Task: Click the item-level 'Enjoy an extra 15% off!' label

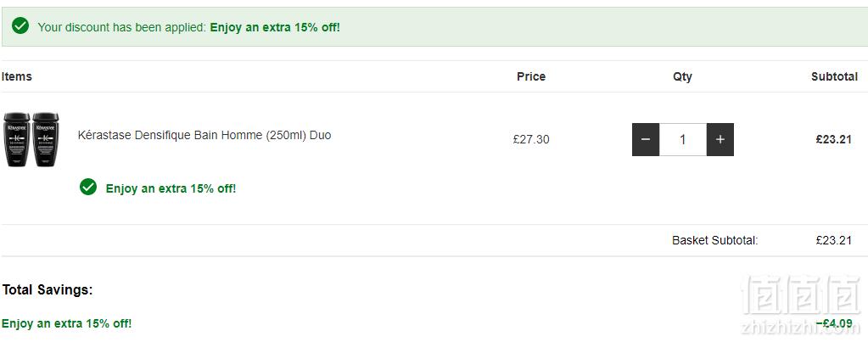Action: [x=171, y=188]
